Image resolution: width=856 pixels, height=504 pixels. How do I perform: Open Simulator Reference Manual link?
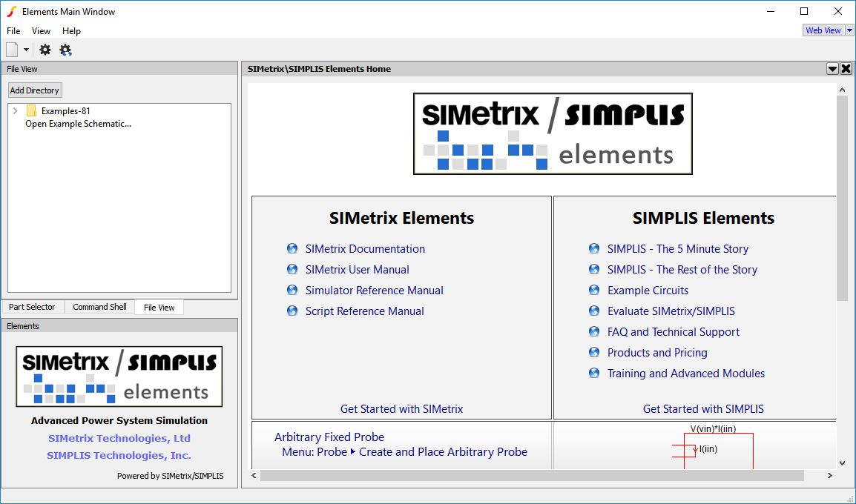tap(375, 291)
